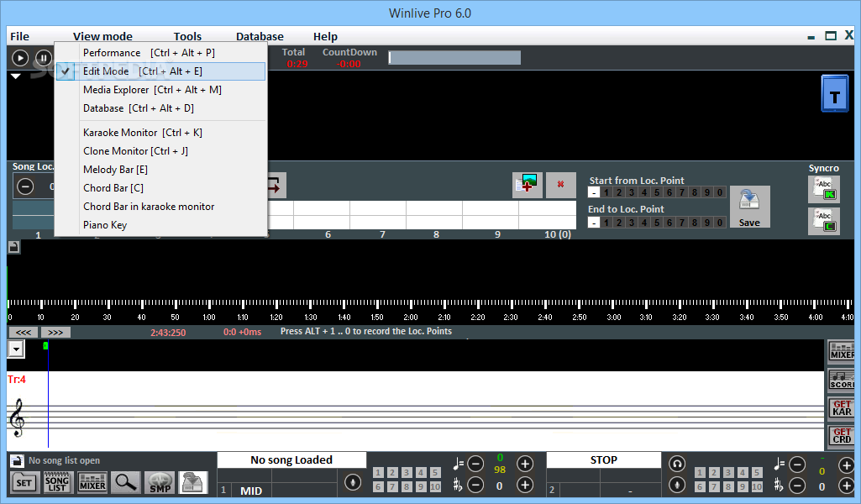The height and width of the screenshot is (504, 861).
Task: Click the Syncro karaoke K icon
Action: [824, 189]
